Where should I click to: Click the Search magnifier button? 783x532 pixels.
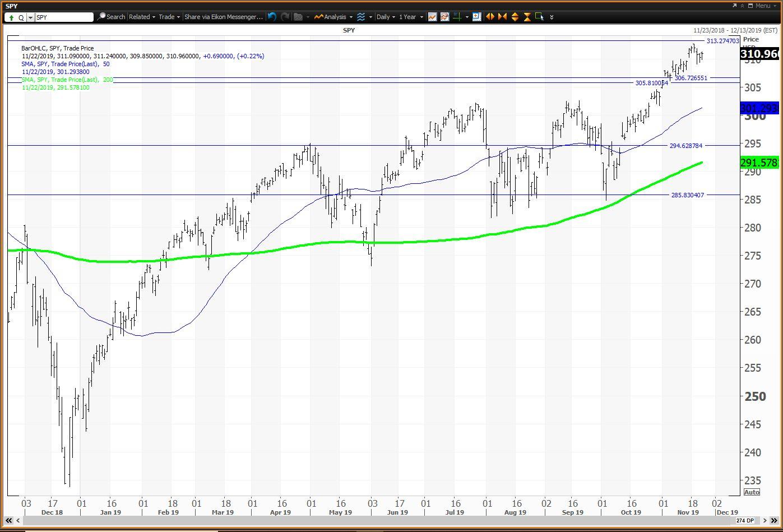pyautogui.click(x=111, y=17)
